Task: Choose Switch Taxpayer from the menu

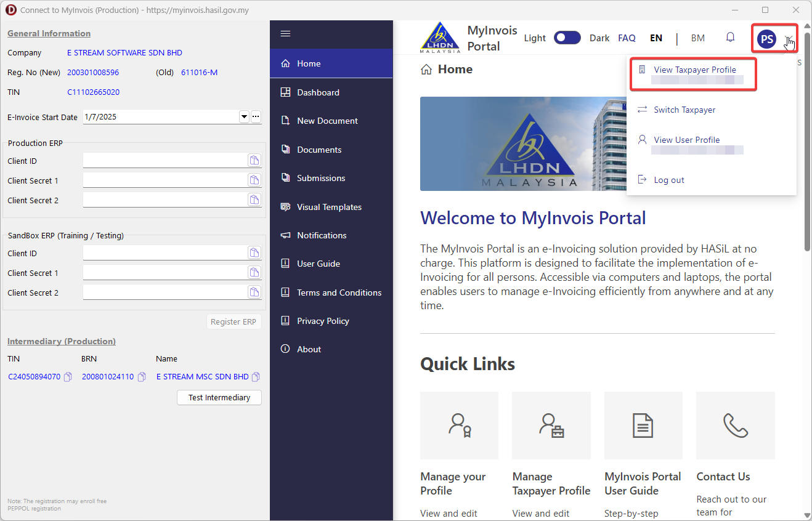Action: 684,110
